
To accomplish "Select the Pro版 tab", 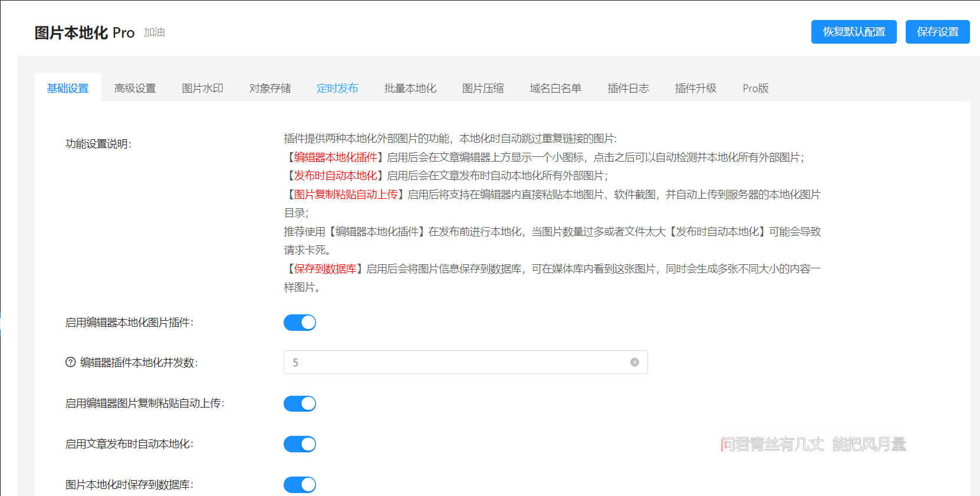I will click(x=755, y=88).
